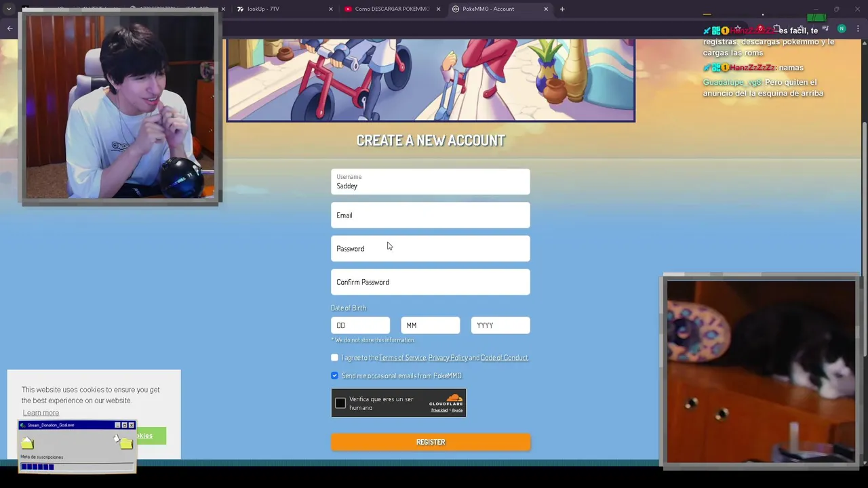Open the Privacy Policy link
This screenshot has width=868, height=488.
[x=448, y=358]
